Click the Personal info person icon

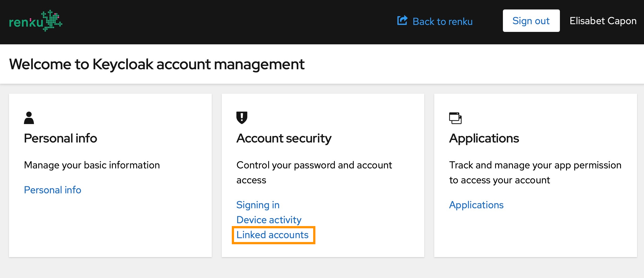(x=29, y=118)
